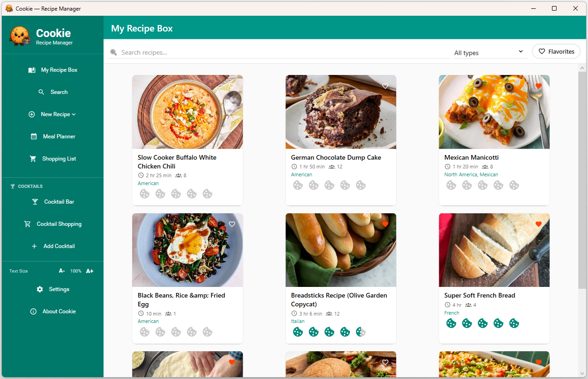Viewport: 588px width, 379px height.
Task: Rate Black Beans Rice & Fried Egg five cookies
Action: coord(208,332)
